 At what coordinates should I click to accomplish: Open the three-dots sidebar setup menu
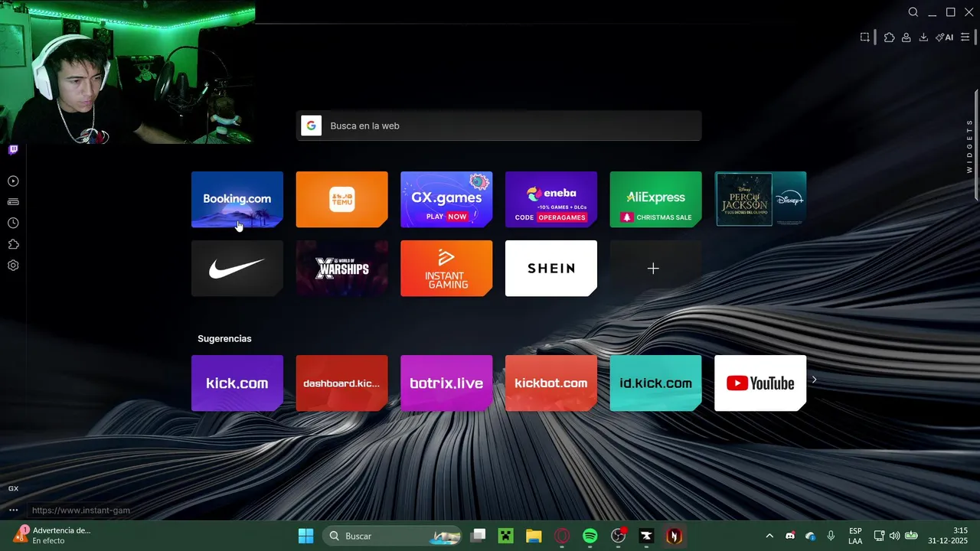[x=13, y=510]
